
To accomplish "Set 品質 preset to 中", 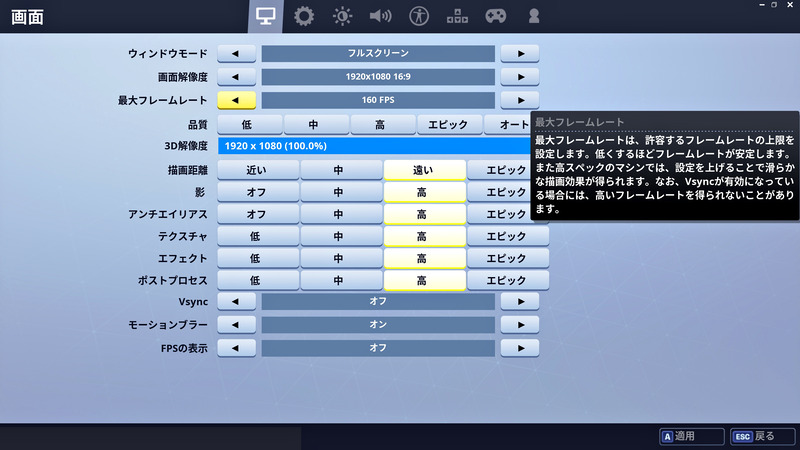I will click(316, 124).
